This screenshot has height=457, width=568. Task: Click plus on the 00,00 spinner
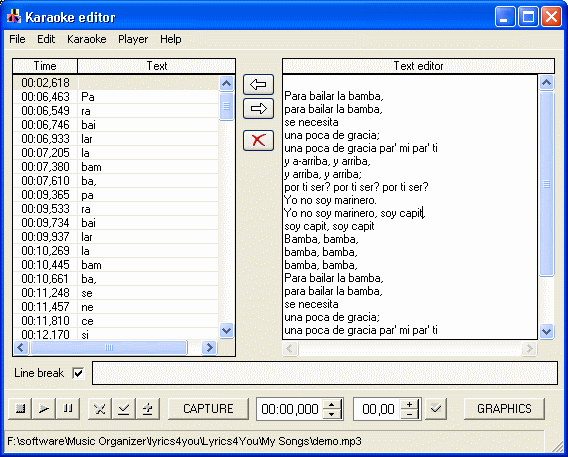[409, 404]
